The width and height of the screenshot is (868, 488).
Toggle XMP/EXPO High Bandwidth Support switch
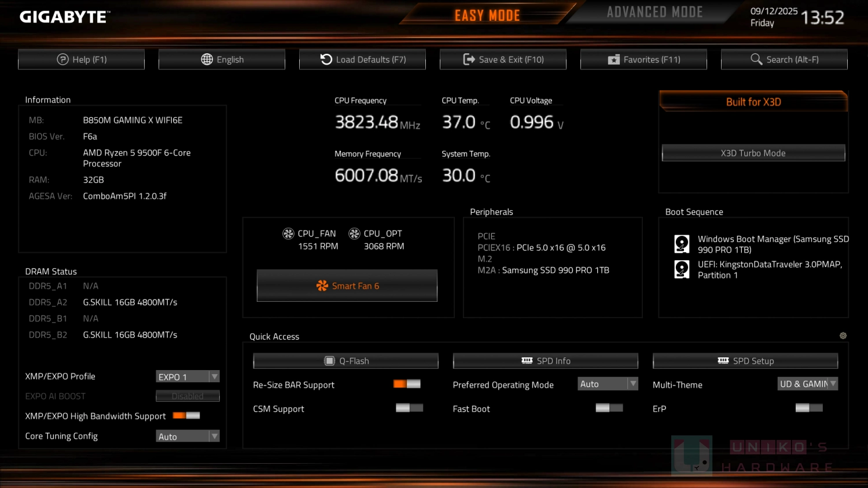click(x=186, y=416)
